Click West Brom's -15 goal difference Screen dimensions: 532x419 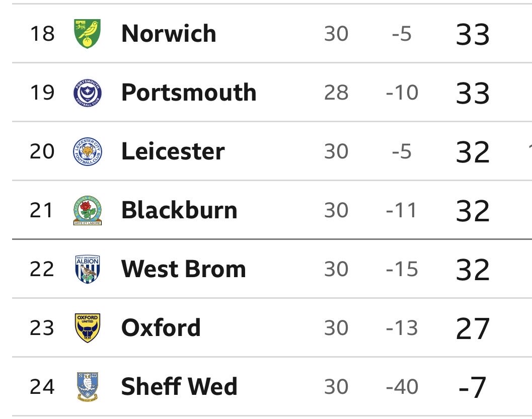tap(402, 269)
